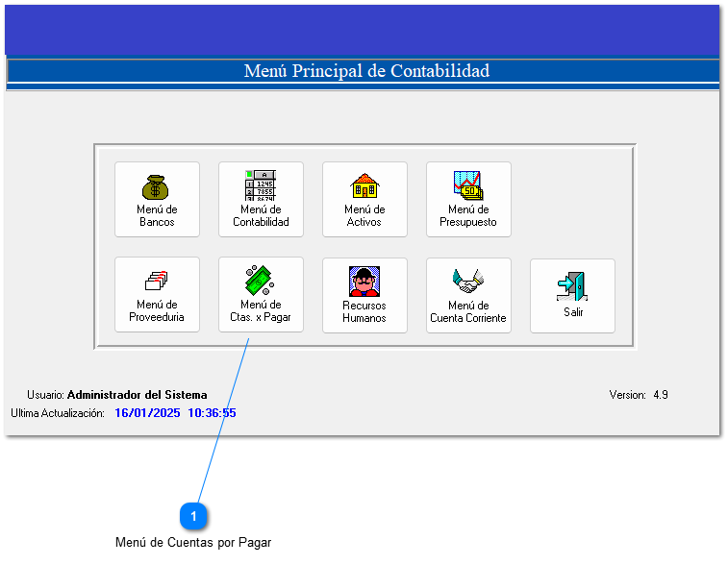
Task: Click the handshake Cuenta Corriente icon
Action: click(x=468, y=281)
